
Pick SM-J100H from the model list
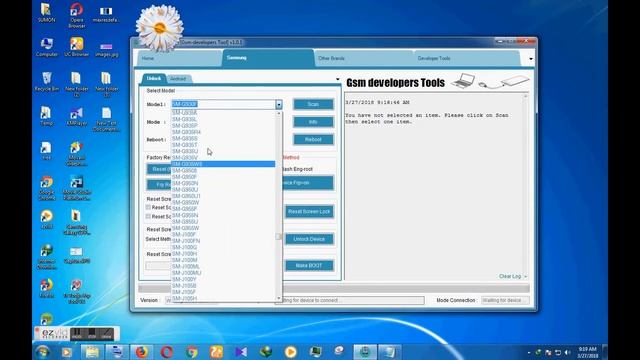pos(223,253)
